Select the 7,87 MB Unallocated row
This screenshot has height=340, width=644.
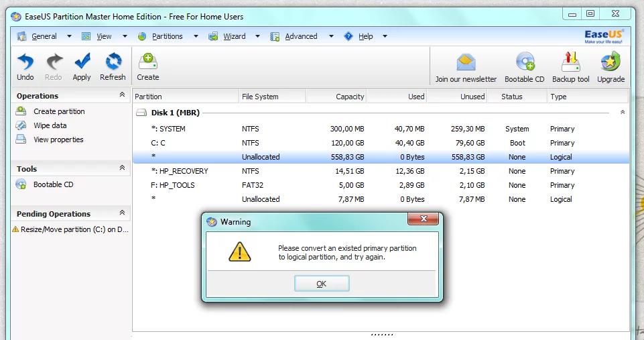point(381,199)
